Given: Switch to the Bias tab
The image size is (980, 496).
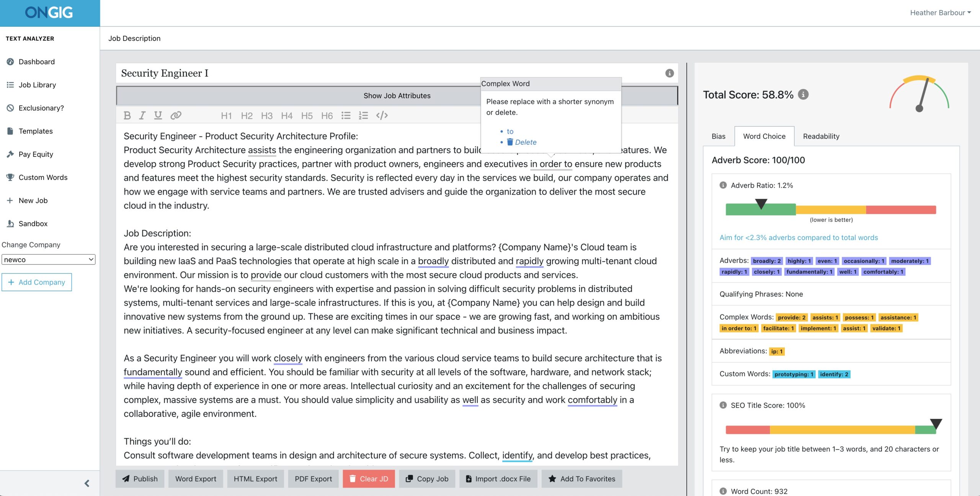Looking at the screenshot, I should 718,136.
